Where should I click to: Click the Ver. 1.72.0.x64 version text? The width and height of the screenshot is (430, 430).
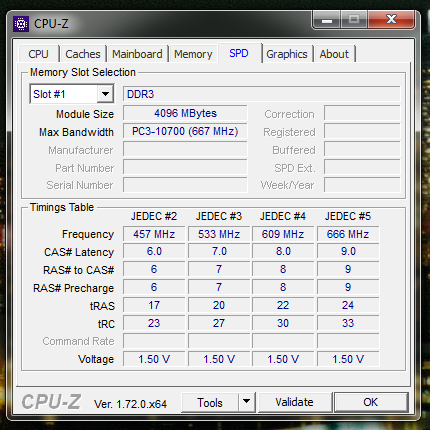pos(130,404)
